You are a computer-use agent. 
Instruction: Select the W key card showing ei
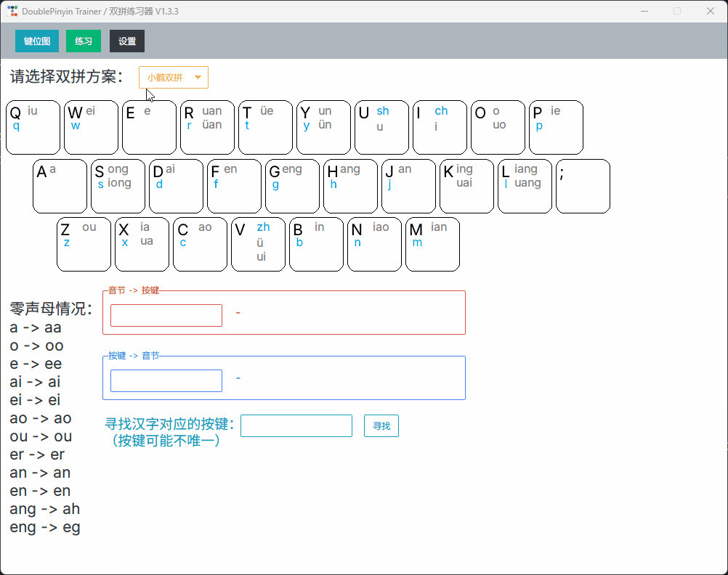pos(91,128)
